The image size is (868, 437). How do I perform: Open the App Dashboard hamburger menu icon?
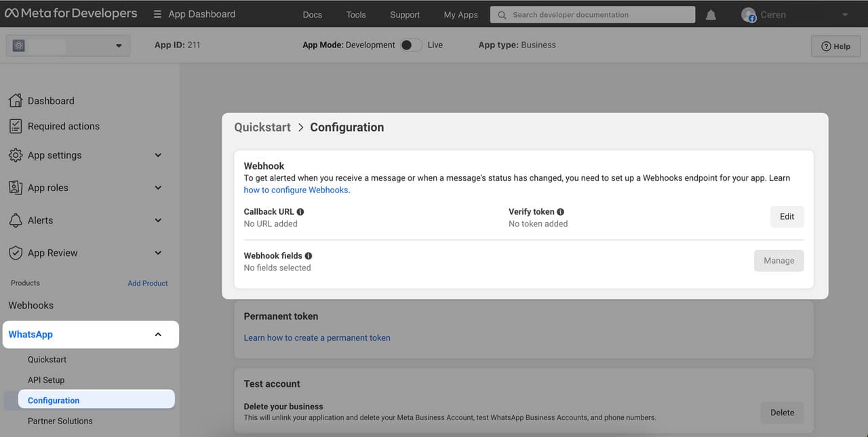click(x=157, y=14)
